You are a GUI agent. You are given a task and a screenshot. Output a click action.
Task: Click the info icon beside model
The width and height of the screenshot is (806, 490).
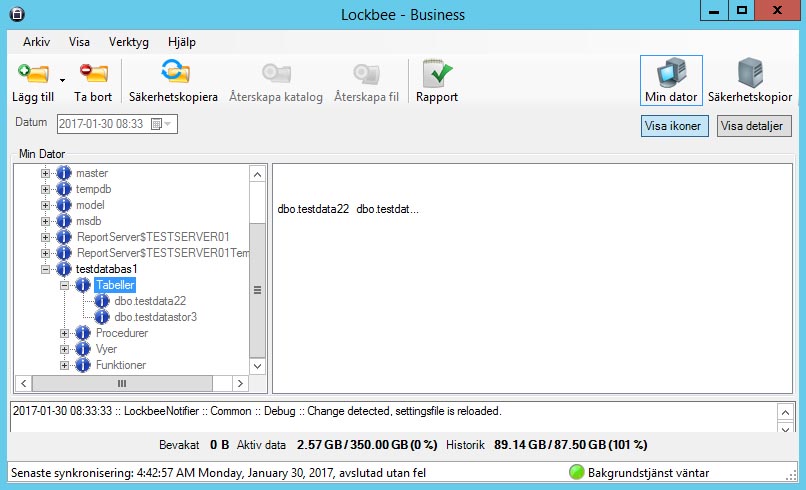coord(64,205)
